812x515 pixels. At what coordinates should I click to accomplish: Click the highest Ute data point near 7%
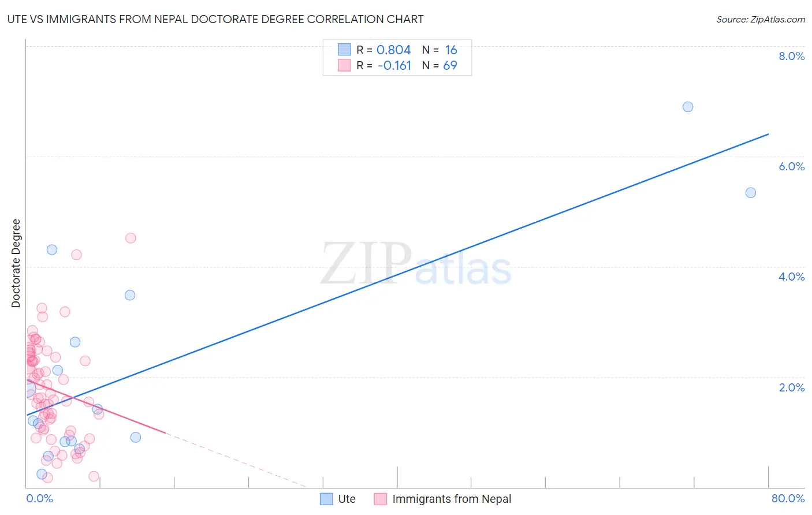point(688,107)
